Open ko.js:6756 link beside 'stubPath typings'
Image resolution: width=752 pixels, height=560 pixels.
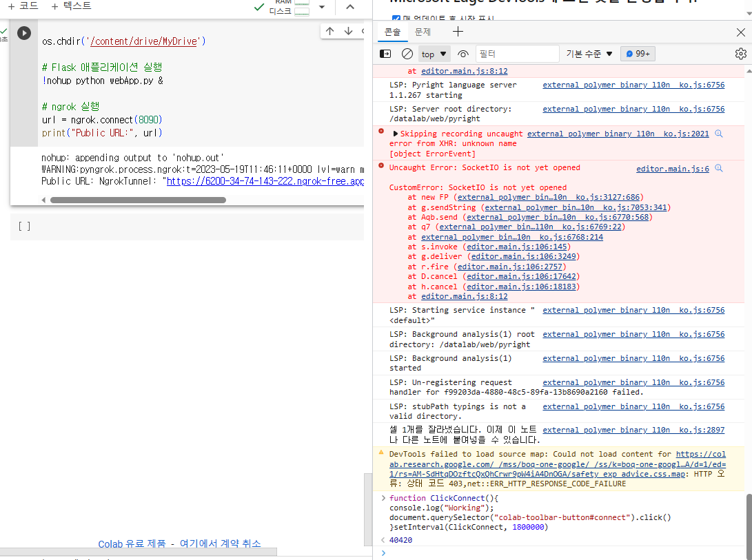[x=633, y=406]
